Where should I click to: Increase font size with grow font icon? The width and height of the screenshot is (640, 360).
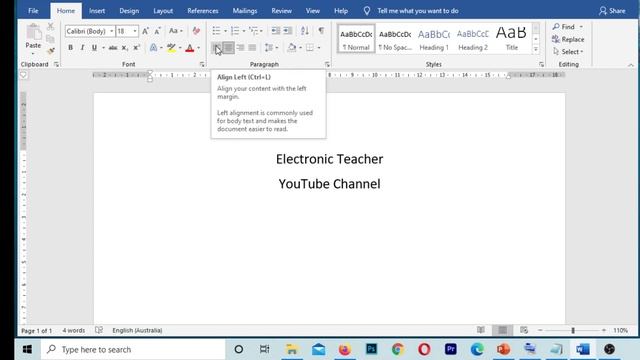tap(145, 31)
